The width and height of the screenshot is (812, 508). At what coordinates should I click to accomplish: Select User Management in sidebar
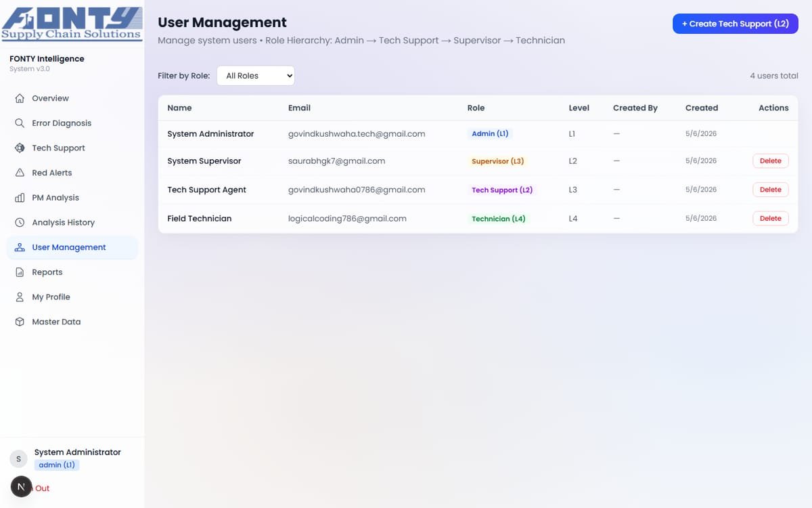click(72, 247)
